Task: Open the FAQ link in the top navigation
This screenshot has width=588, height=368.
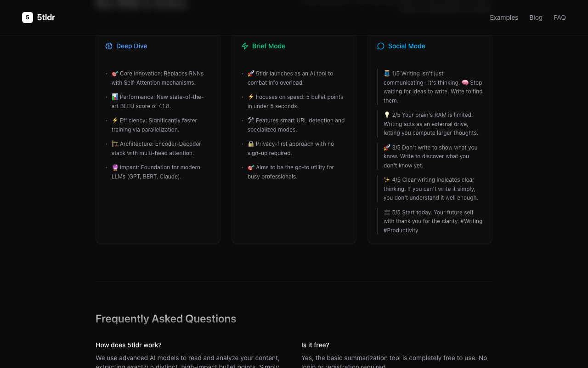Action: [560, 17]
